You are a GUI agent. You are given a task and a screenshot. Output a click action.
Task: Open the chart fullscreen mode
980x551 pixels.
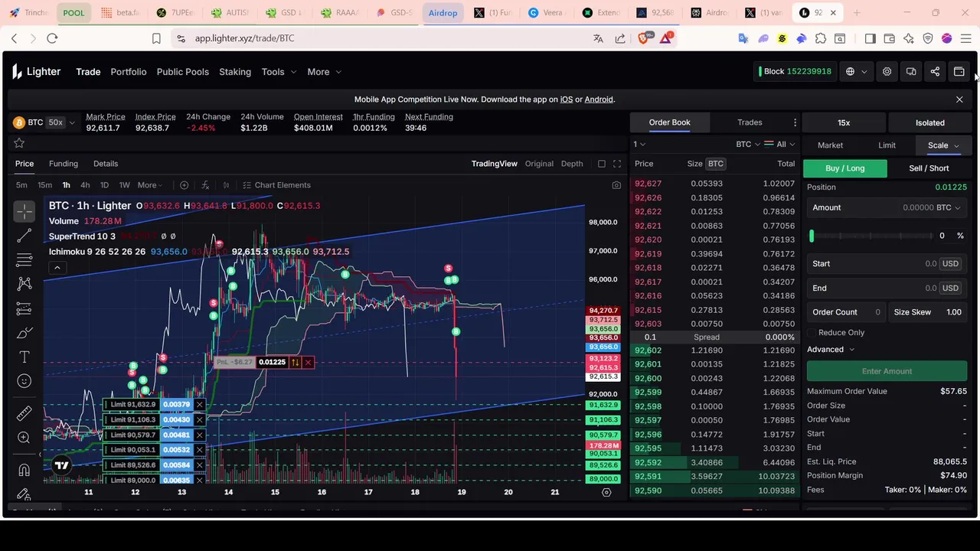click(x=617, y=164)
